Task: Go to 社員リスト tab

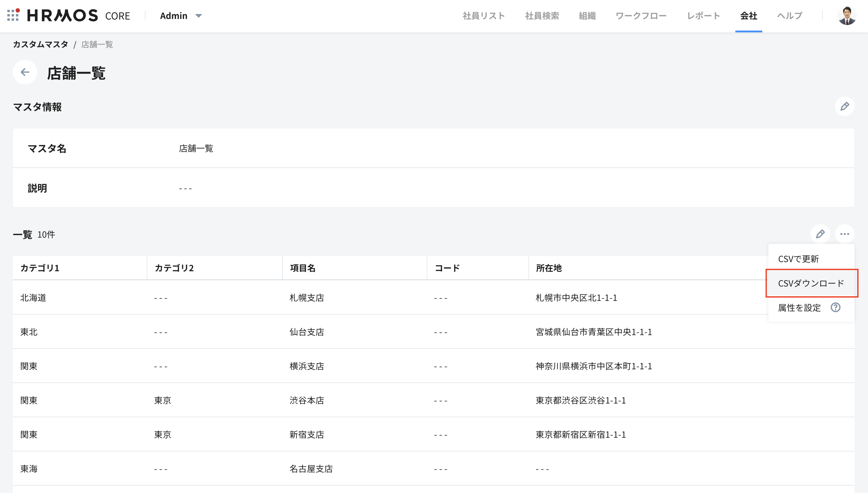Action: point(484,16)
